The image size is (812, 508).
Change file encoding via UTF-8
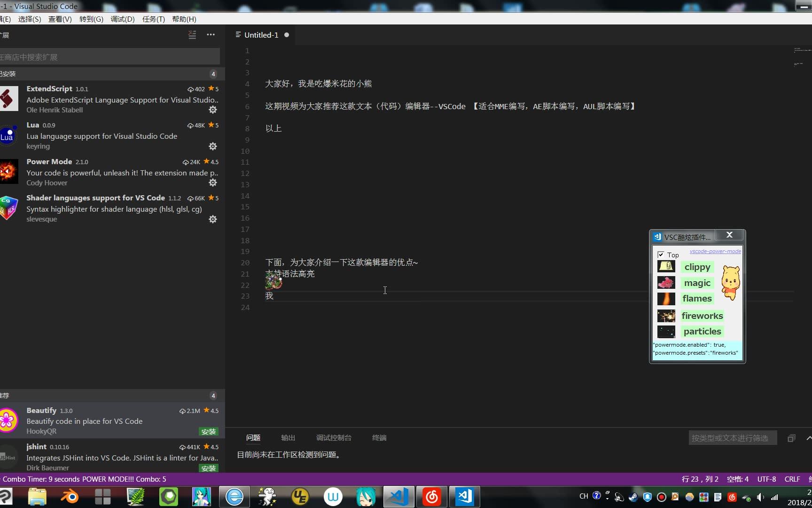coord(767,479)
